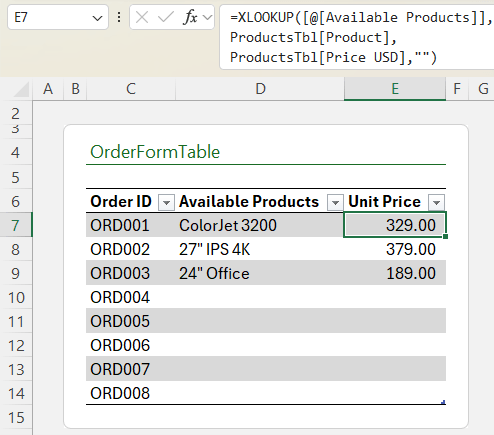Select column A header

(48, 89)
